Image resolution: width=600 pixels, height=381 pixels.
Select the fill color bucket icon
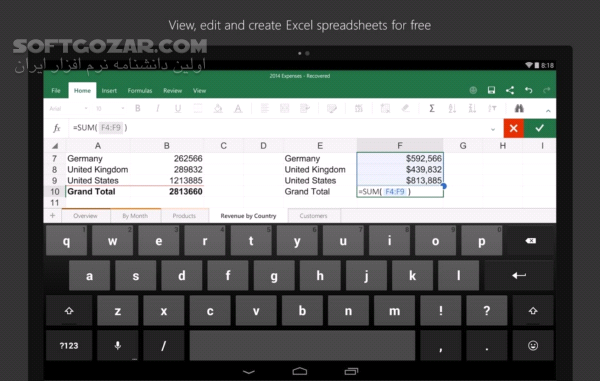(x=218, y=109)
